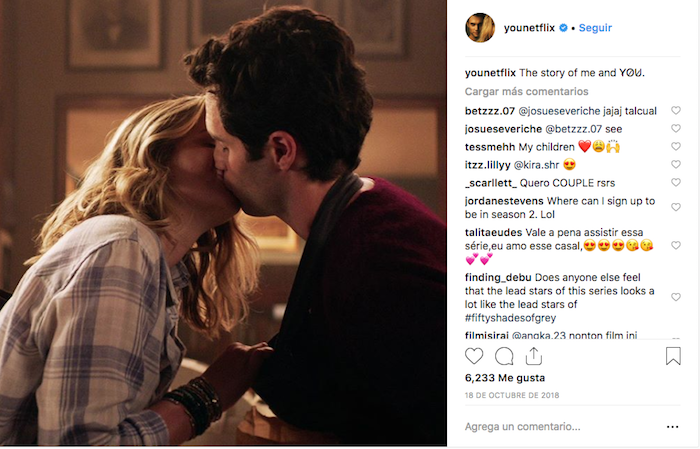Click the verified badge next to younetflix
The width and height of the screenshot is (700, 449).
(563, 28)
